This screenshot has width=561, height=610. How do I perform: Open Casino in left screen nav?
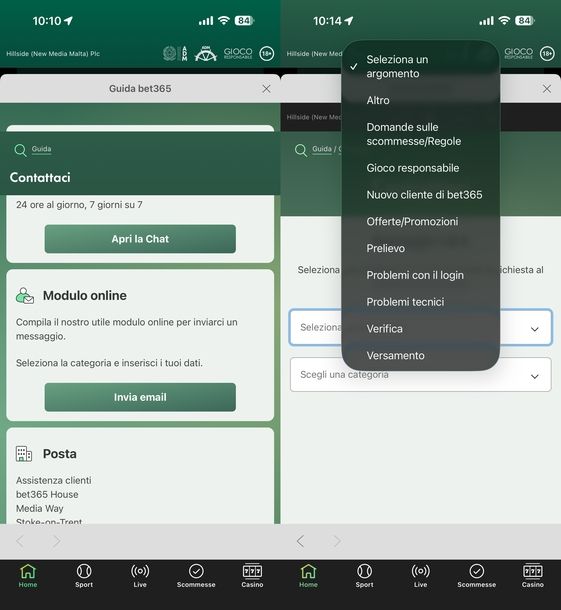pyautogui.click(x=252, y=576)
